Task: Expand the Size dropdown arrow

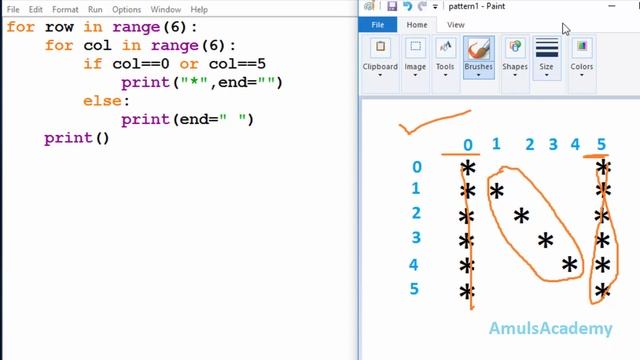Action: coord(546,75)
